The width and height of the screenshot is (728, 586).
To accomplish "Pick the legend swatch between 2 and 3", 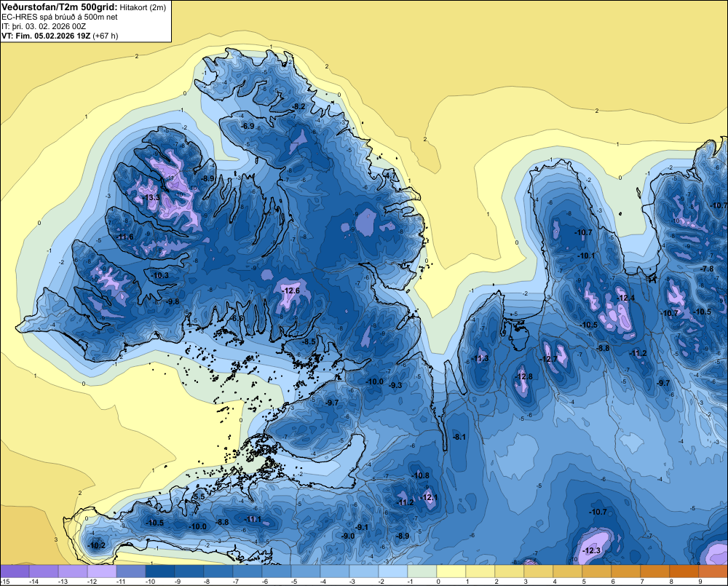I will pos(510,571).
